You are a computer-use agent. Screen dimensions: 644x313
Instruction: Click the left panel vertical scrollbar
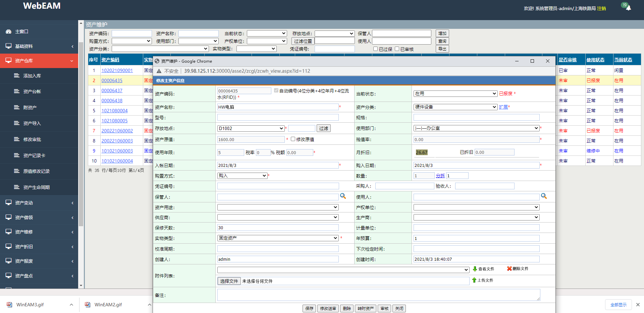click(81, 134)
